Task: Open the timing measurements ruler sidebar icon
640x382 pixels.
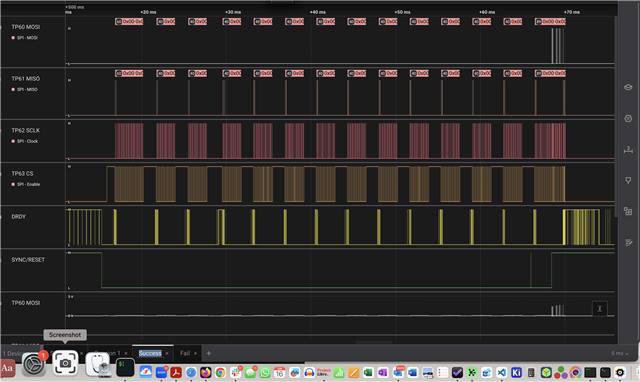Action: coord(628,149)
